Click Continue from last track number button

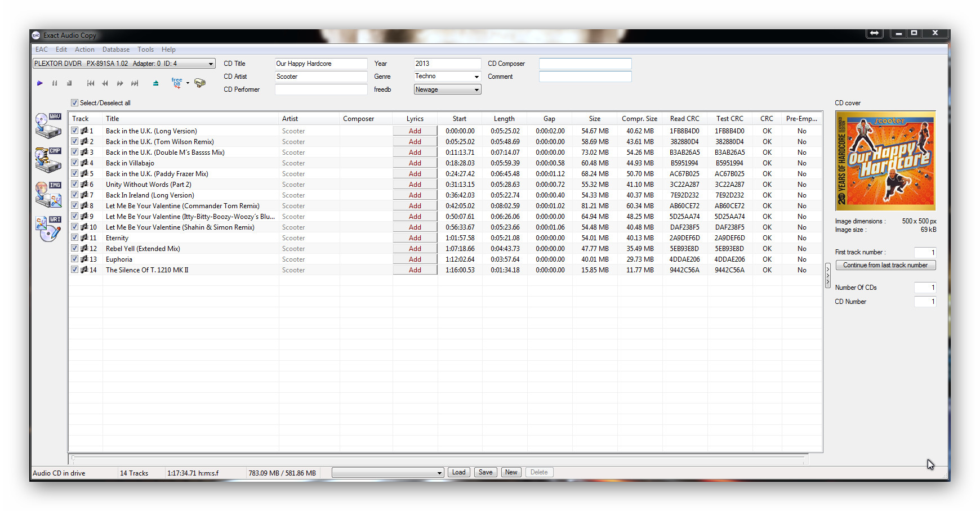(885, 265)
